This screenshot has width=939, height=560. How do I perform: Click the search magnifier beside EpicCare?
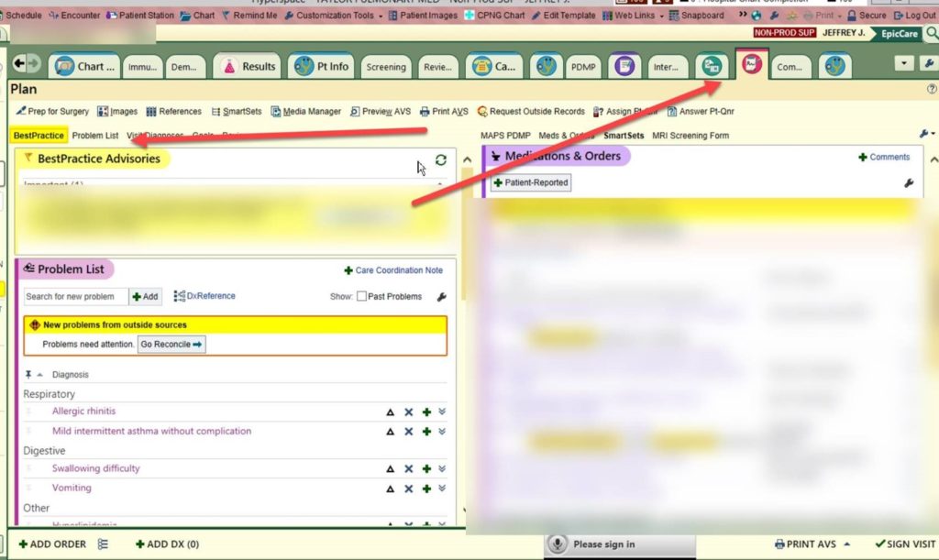(932, 33)
